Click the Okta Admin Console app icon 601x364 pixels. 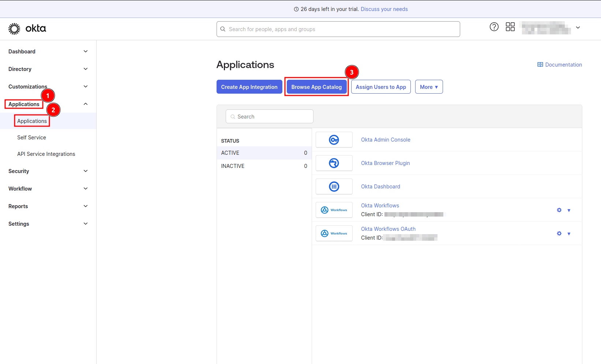coord(334,139)
